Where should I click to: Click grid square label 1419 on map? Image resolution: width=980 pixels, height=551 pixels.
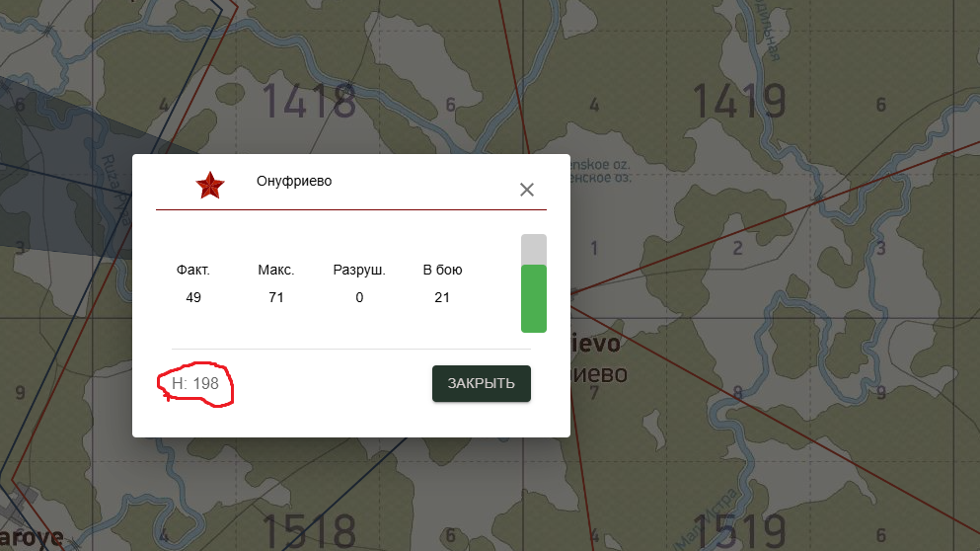coord(739,101)
